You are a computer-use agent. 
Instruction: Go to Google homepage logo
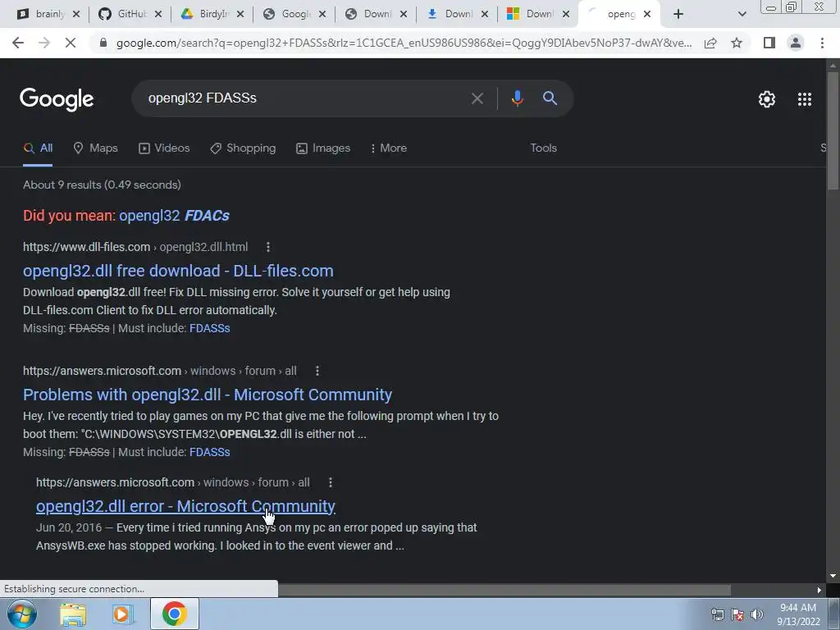click(57, 99)
